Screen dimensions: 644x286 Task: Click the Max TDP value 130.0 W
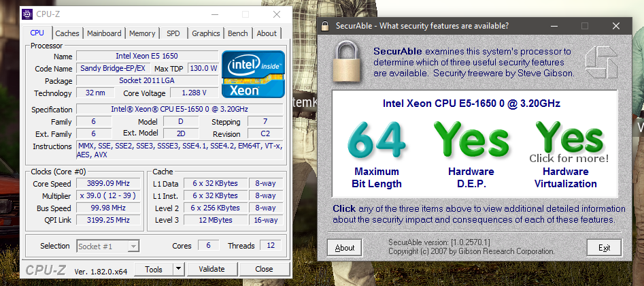coord(203,68)
